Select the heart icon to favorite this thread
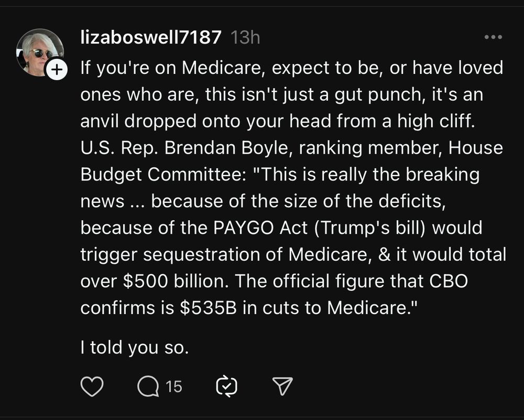 coord(92,387)
